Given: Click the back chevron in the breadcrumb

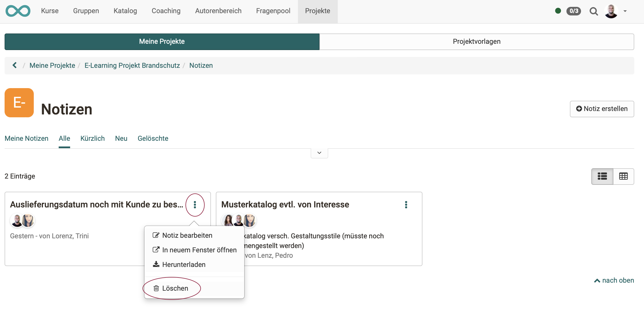Looking at the screenshot, I should click(x=14, y=65).
